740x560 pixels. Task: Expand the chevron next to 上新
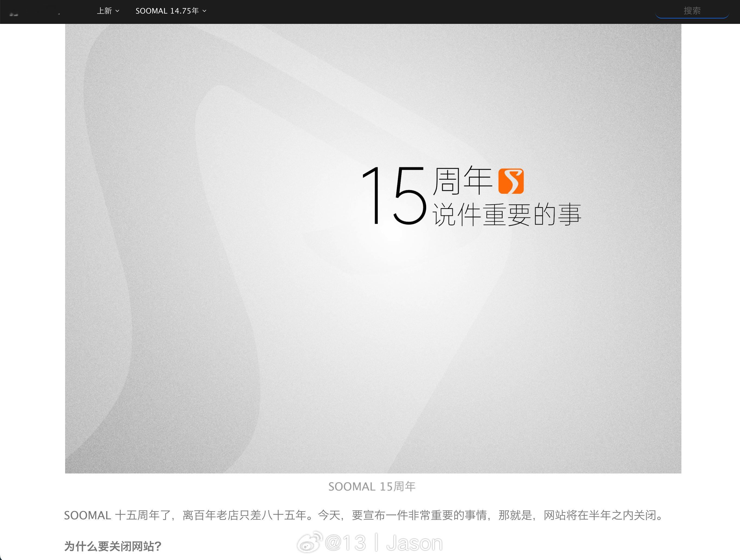(x=117, y=11)
